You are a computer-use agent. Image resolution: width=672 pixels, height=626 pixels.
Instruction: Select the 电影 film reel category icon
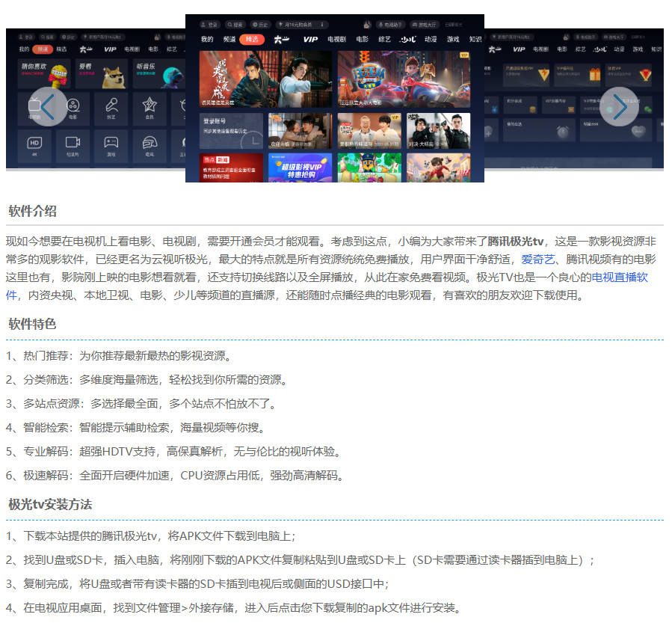(x=73, y=105)
